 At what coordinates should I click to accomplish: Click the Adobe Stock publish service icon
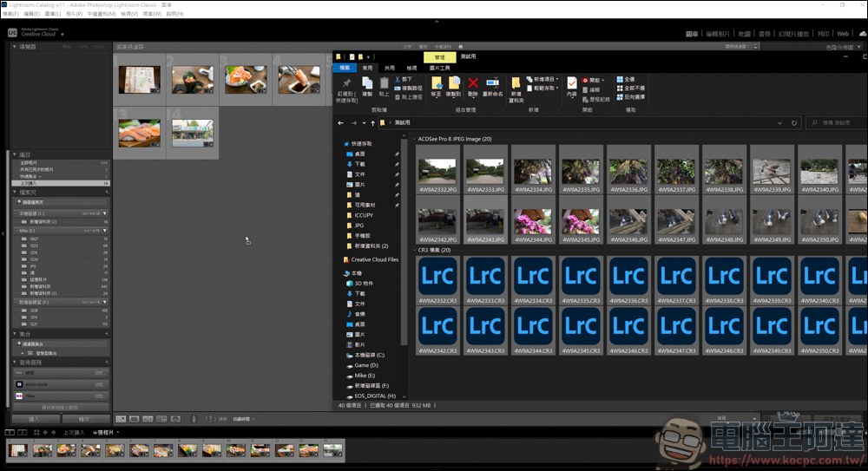(x=19, y=384)
